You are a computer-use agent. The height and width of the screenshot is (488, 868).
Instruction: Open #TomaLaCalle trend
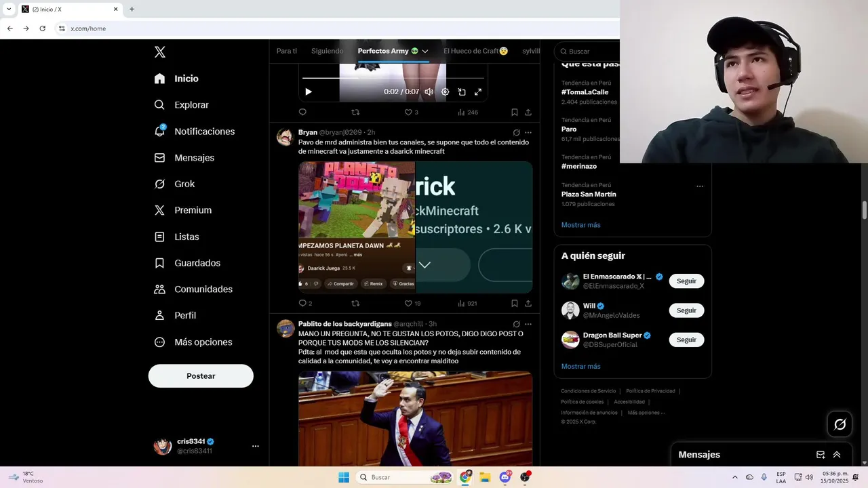[585, 92]
